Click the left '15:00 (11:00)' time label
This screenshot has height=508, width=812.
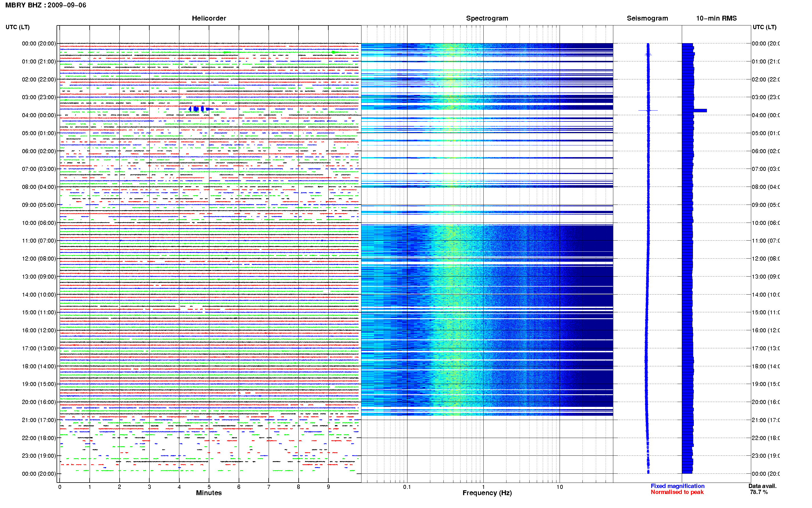click(x=39, y=313)
